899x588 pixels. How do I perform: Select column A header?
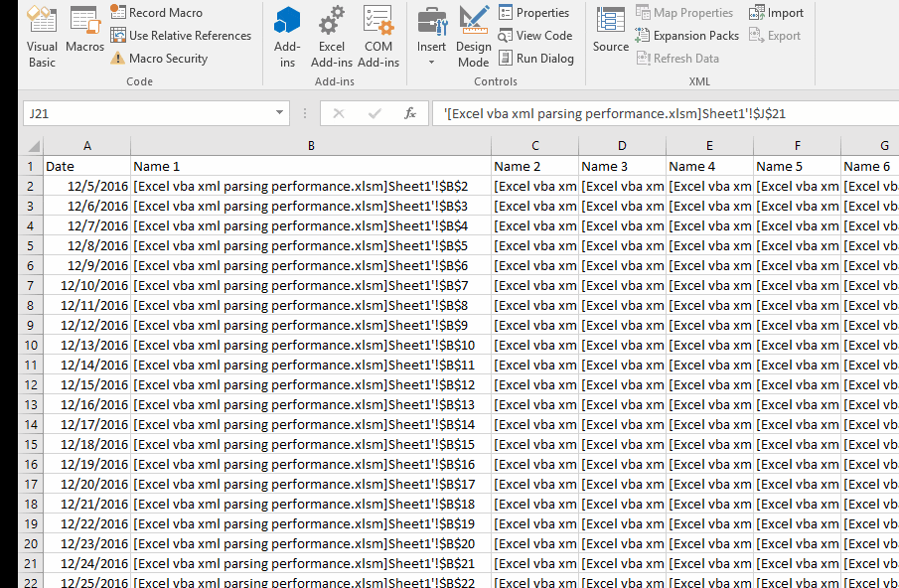87,146
